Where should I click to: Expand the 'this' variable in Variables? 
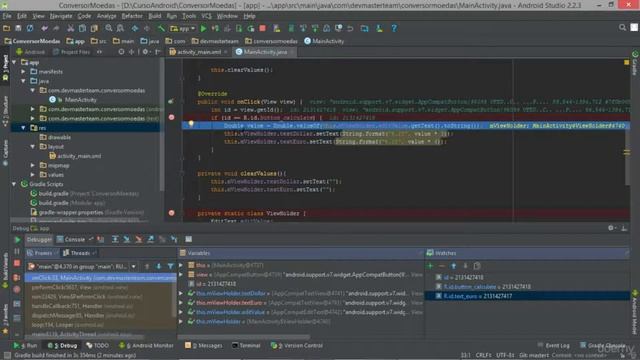tap(181, 265)
